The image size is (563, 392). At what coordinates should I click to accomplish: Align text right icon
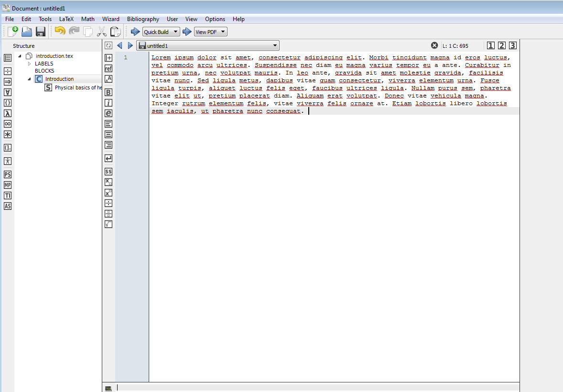click(x=108, y=145)
